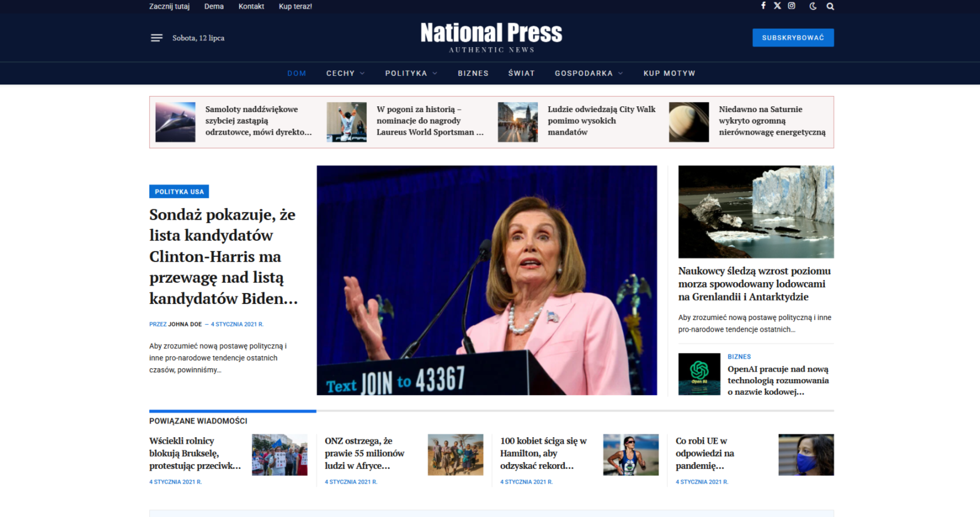Open the featured speaker podium image
The height and width of the screenshot is (517, 980).
click(487, 280)
